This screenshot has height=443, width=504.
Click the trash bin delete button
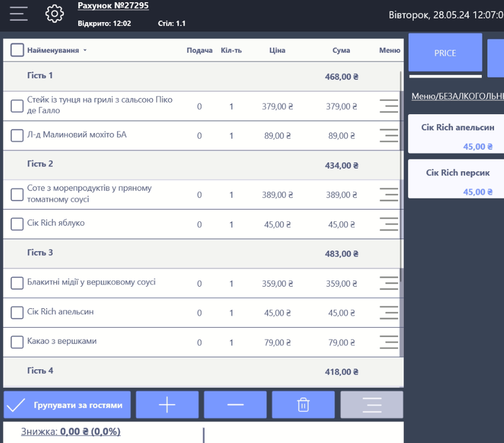pyautogui.click(x=303, y=405)
